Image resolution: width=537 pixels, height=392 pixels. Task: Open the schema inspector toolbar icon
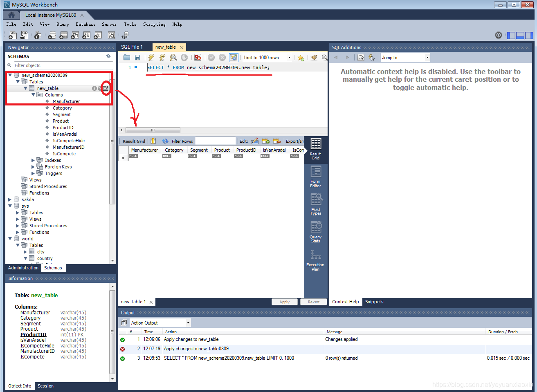tap(38, 36)
